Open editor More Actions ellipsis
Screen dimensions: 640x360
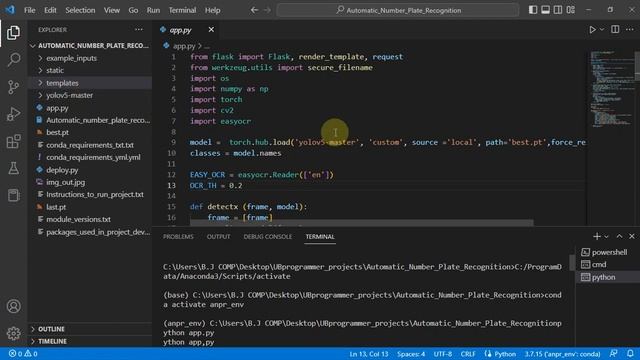click(x=629, y=29)
